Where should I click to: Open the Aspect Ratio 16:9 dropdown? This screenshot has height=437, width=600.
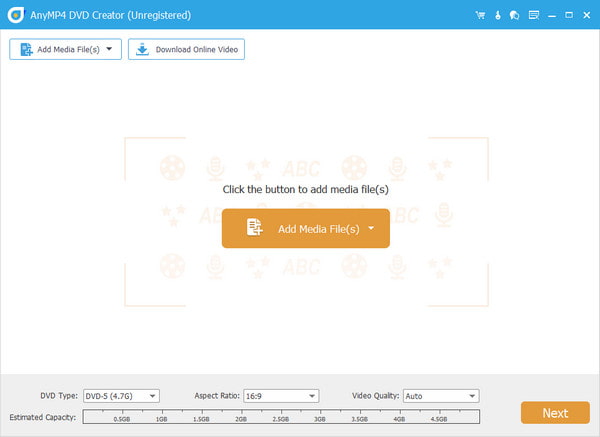281,396
